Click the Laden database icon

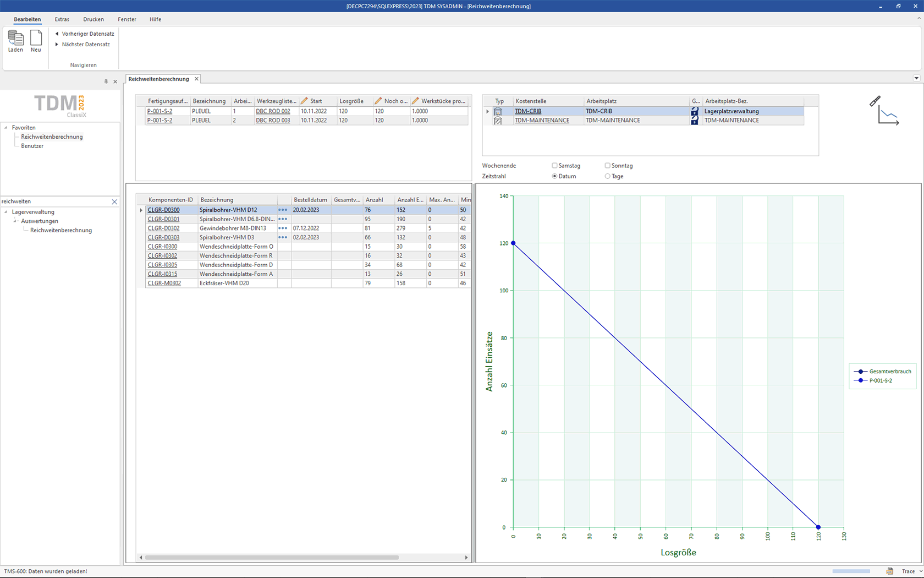[15, 38]
